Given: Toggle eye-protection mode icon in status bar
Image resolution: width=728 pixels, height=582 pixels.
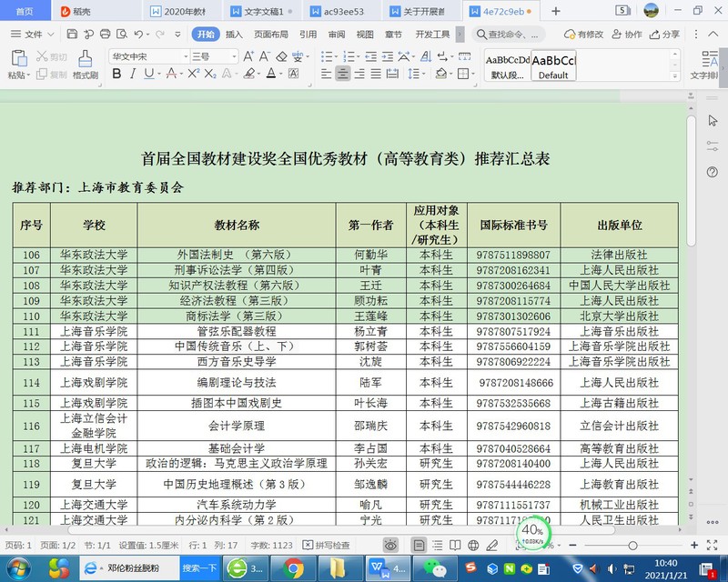Looking at the screenshot, I should [389, 546].
